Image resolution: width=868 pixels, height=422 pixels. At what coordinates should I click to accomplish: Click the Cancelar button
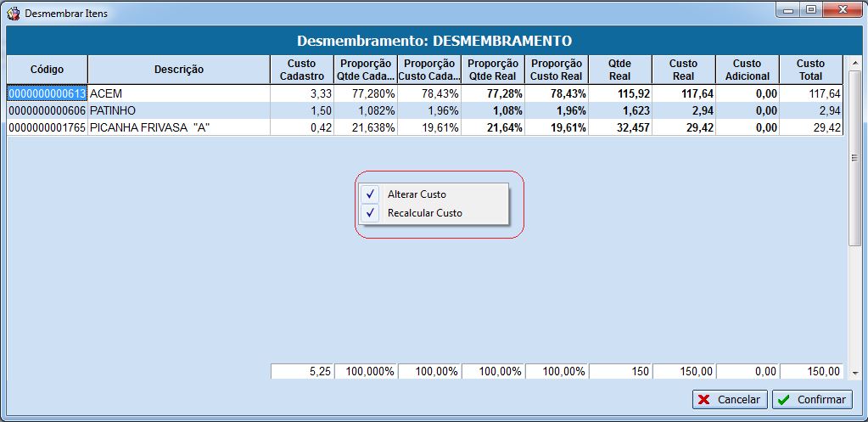pyautogui.click(x=730, y=399)
